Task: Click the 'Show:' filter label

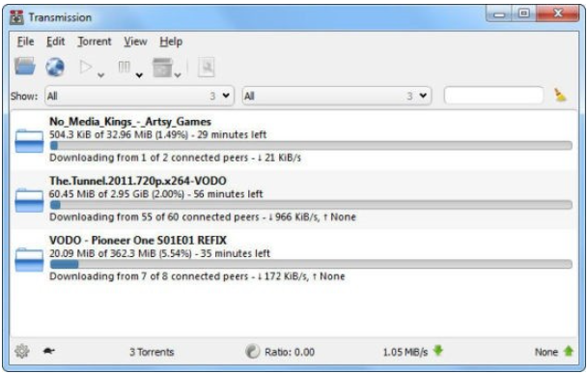Action: [24, 96]
